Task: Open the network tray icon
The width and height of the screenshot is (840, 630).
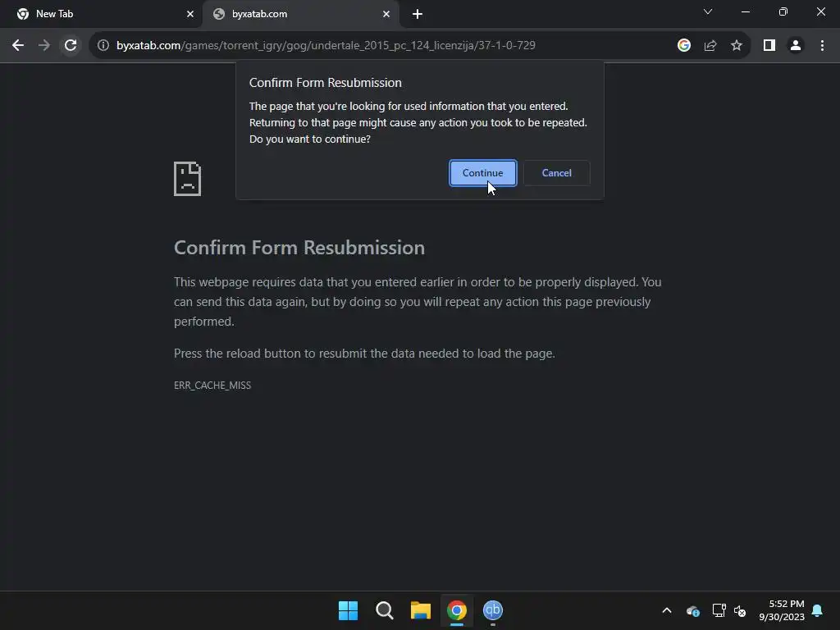Action: pyautogui.click(x=719, y=610)
